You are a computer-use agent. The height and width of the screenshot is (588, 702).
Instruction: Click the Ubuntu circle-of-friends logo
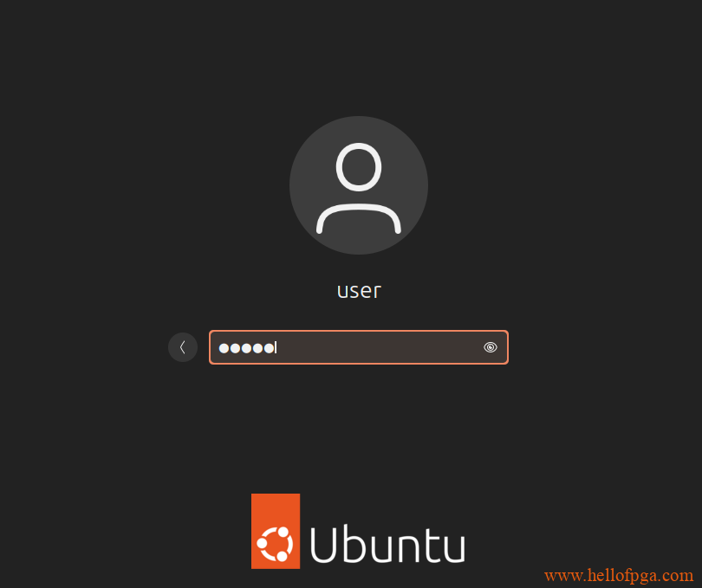tap(275, 544)
